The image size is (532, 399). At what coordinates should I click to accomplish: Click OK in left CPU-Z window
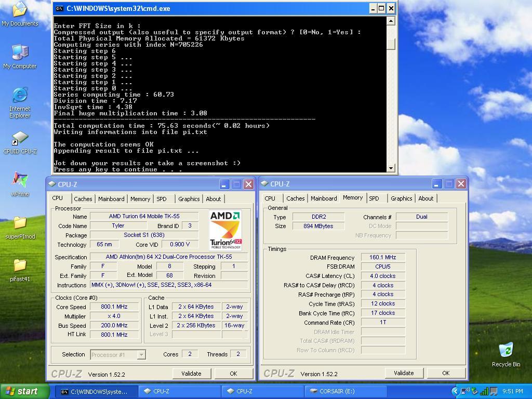[233, 373]
